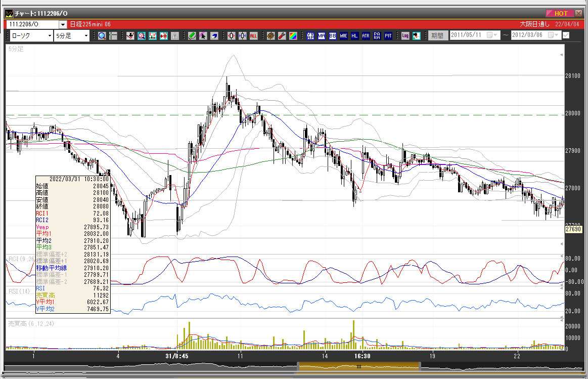Click the 大阪日通し session label
This screenshot has width=588, height=379.
[534, 24]
